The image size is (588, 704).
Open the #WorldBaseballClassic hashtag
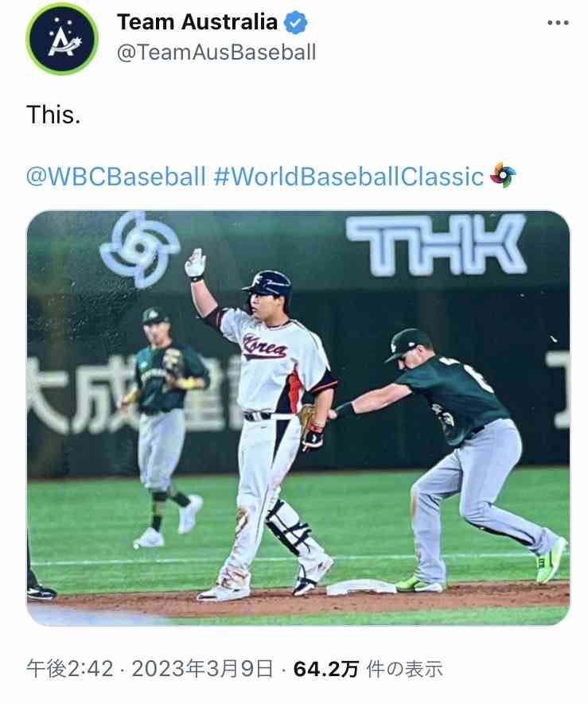pyautogui.click(x=349, y=176)
